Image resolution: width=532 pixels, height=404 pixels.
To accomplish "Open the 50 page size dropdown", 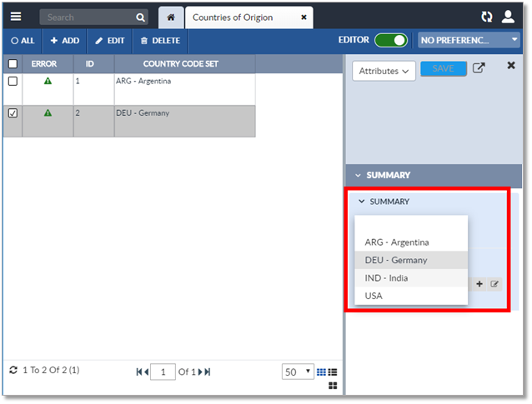I will point(298,372).
